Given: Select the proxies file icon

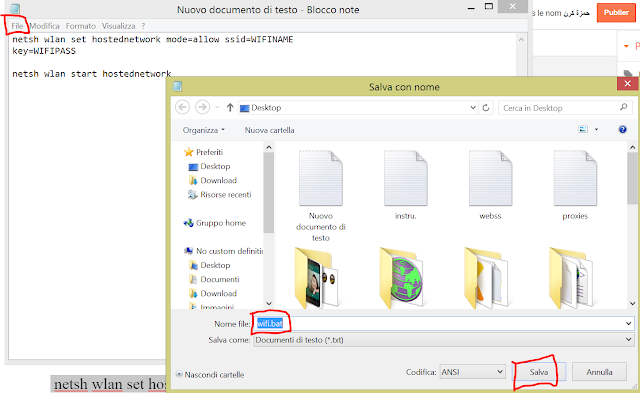Looking at the screenshot, I should coord(575,185).
